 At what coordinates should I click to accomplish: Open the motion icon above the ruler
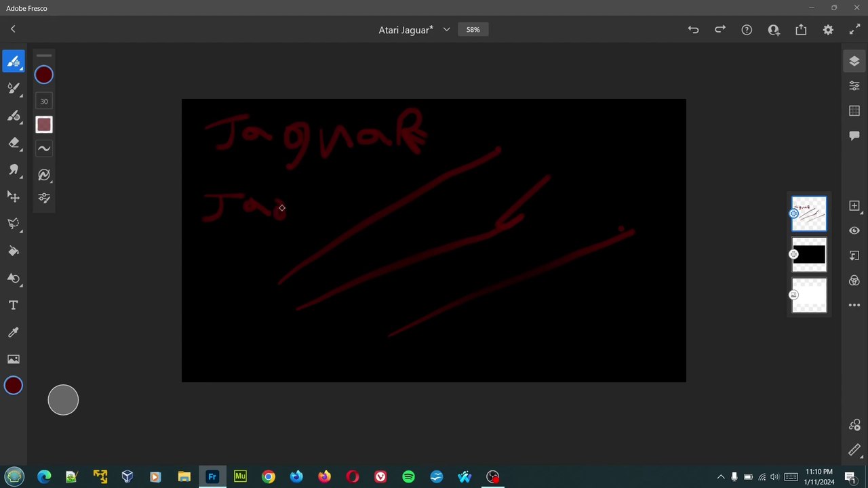pos(854,425)
